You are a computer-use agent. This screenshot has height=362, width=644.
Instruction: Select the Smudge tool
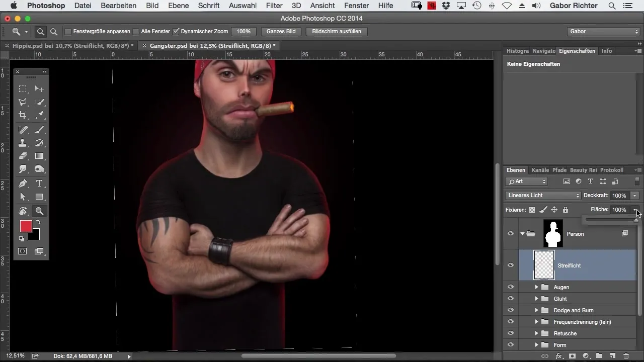(x=23, y=169)
